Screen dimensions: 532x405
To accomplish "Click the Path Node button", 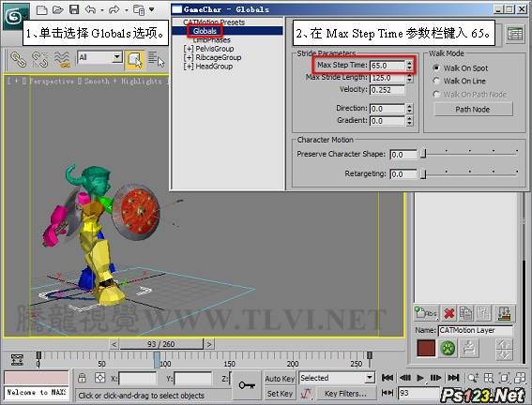I will 473,110.
